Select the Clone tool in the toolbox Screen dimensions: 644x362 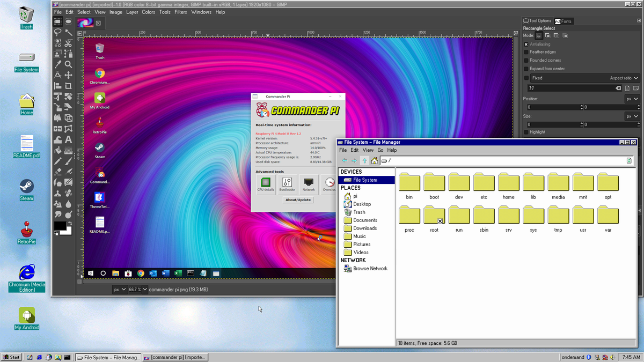(57, 193)
